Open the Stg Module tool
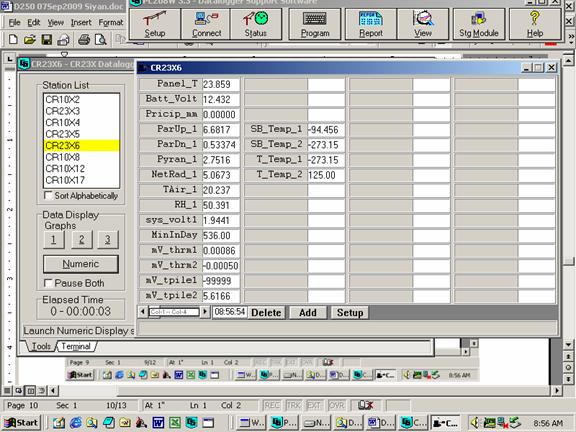 pyautogui.click(x=479, y=24)
